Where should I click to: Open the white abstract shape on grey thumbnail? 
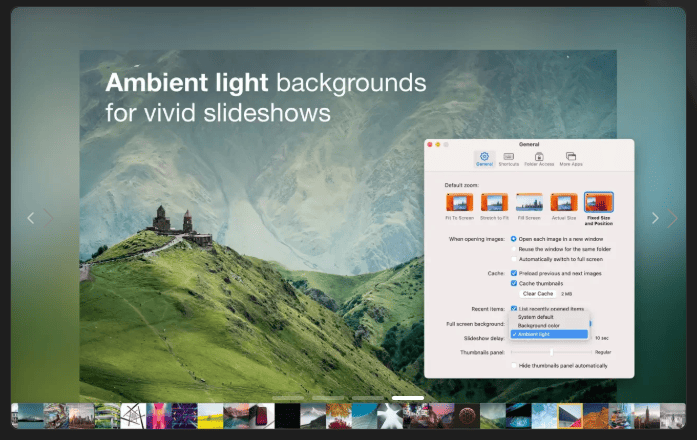pos(390,416)
